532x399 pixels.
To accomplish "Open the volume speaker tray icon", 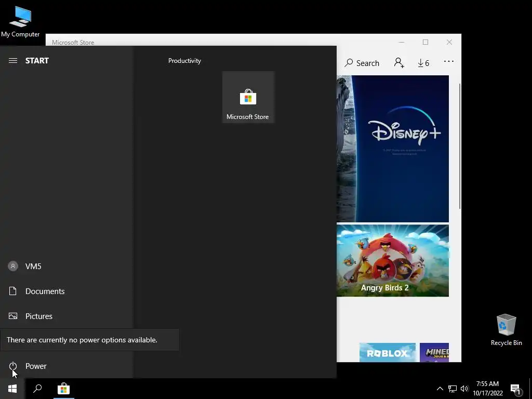I will coord(464,389).
